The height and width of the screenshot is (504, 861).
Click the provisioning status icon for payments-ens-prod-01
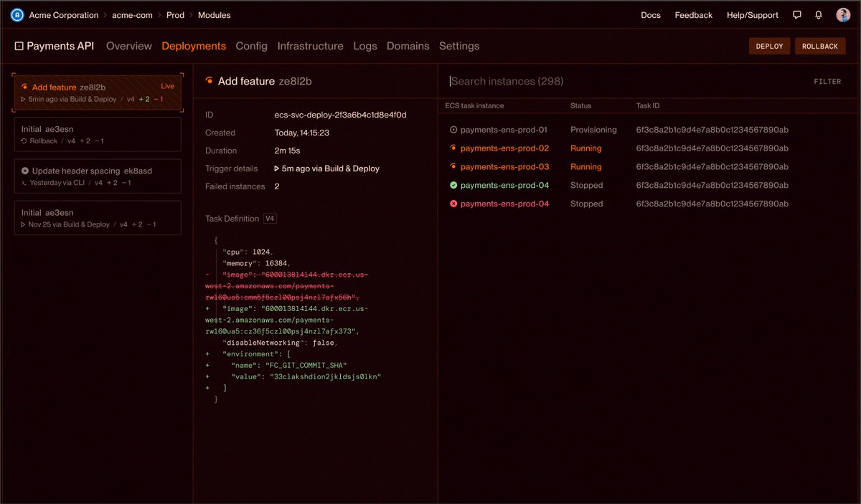453,130
